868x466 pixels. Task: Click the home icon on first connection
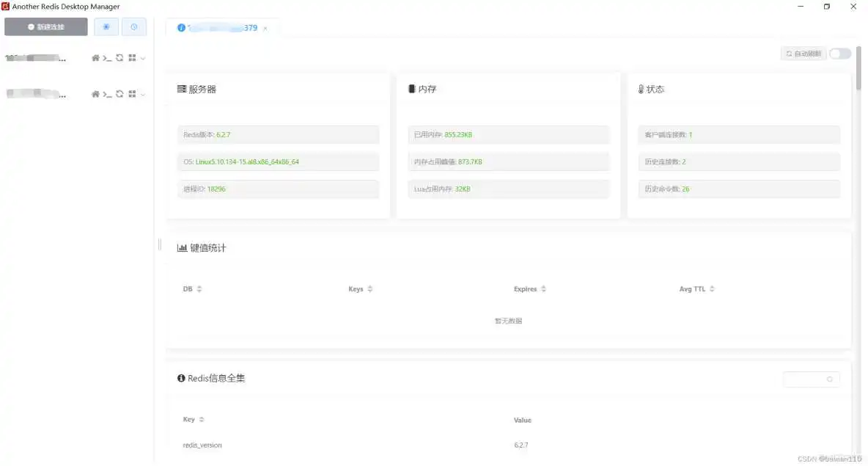click(96, 57)
